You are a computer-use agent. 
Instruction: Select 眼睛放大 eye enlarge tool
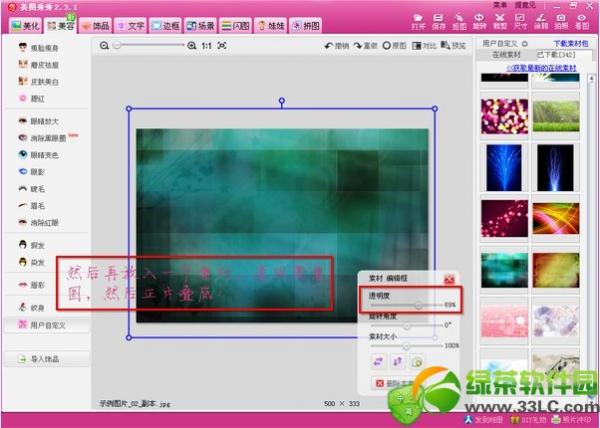[x=39, y=121]
